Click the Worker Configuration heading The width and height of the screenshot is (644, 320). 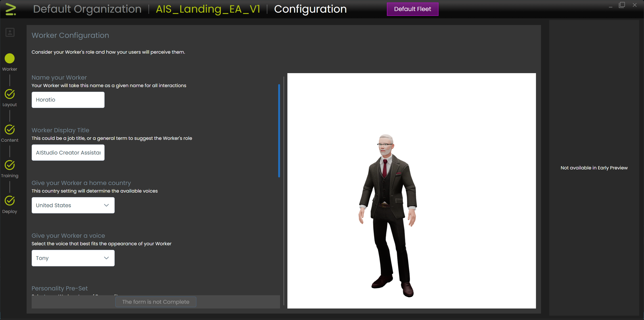(x=70, y=36)
